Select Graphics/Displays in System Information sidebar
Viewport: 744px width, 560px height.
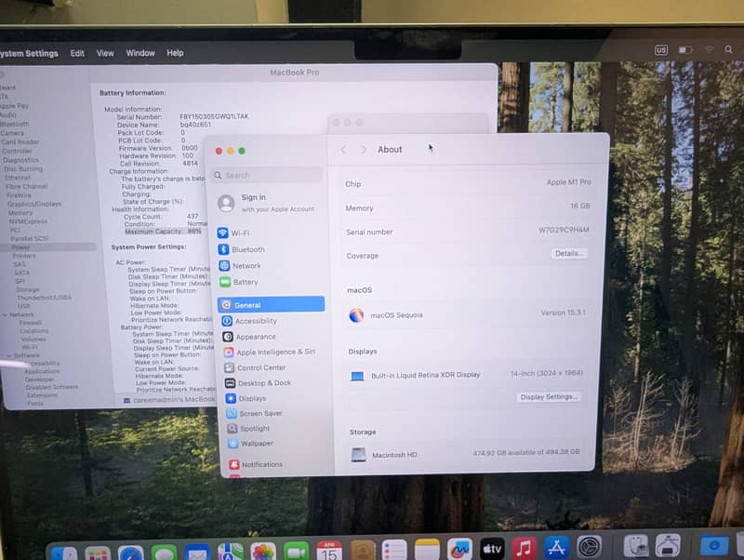click(34, 204)
